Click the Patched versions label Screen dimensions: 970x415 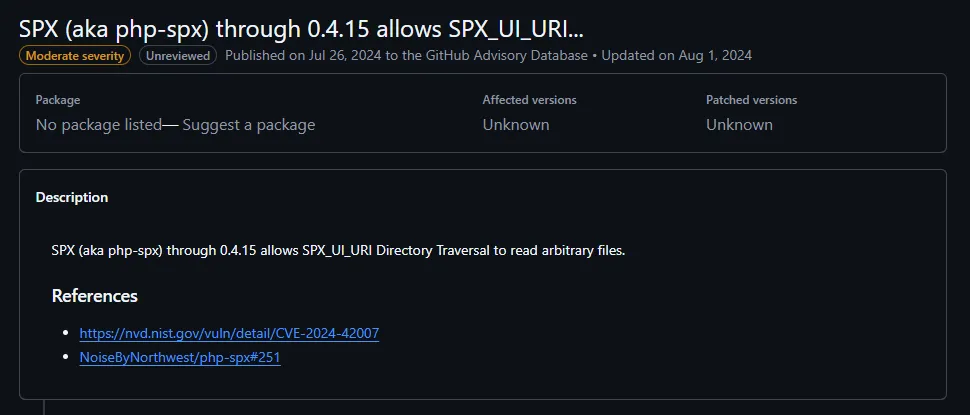752,100
